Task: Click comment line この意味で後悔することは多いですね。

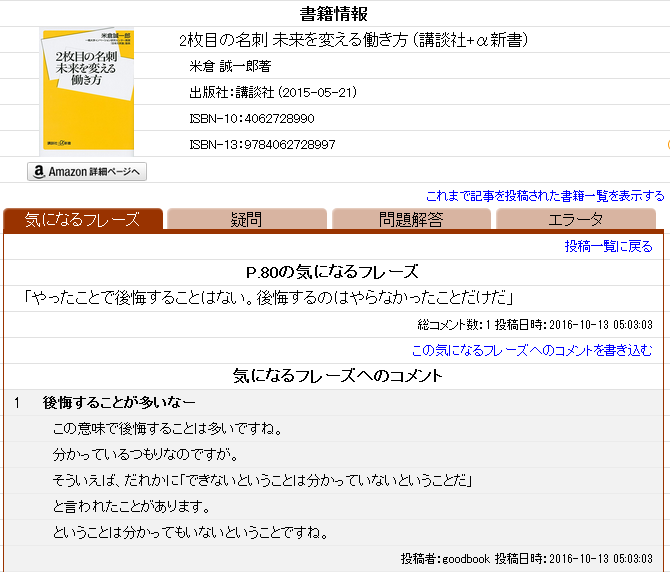Action: pyautogui.click(x=168, y=428)
